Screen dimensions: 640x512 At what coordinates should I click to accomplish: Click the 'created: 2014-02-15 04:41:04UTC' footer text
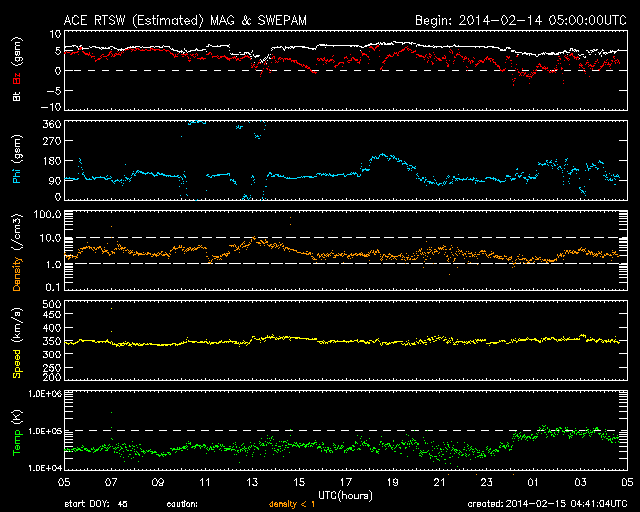547,504
